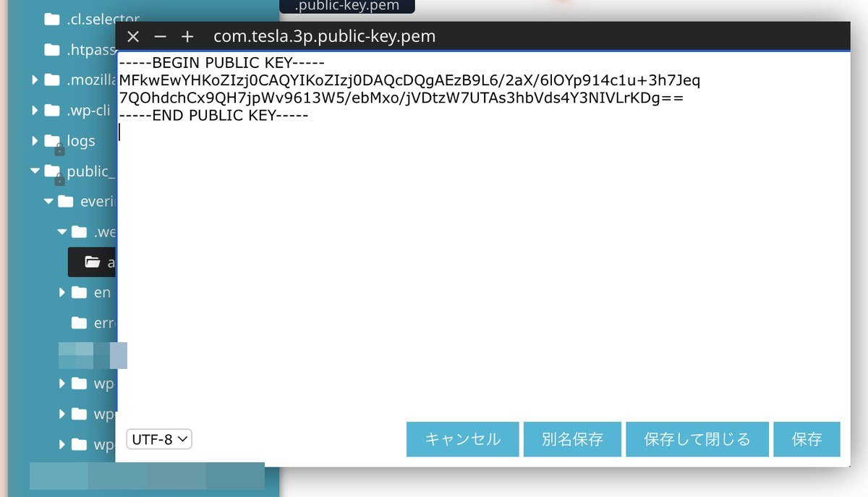
Task: Expand the .wp-cli folder arrow
Action: [x=35, y=111]
